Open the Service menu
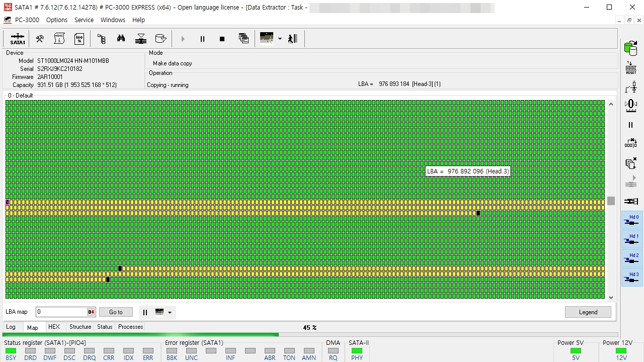 click(x=84, y=20)
